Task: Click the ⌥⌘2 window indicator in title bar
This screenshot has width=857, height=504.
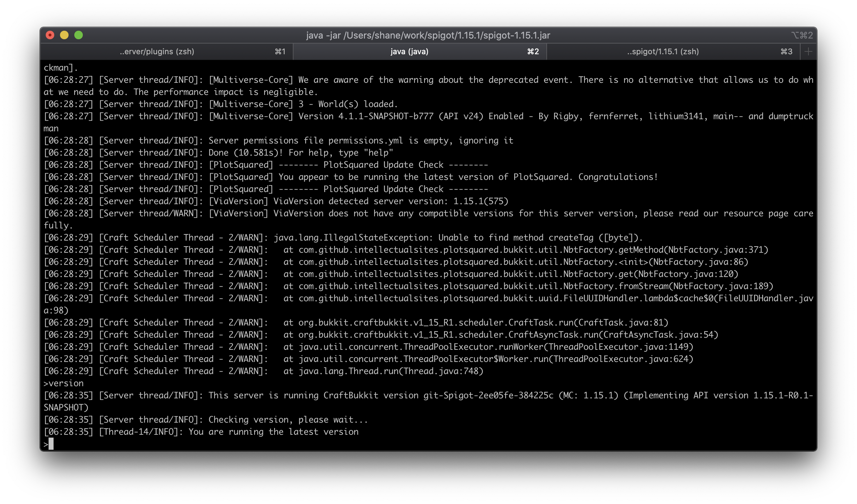Action: click(x=802, y=35)
